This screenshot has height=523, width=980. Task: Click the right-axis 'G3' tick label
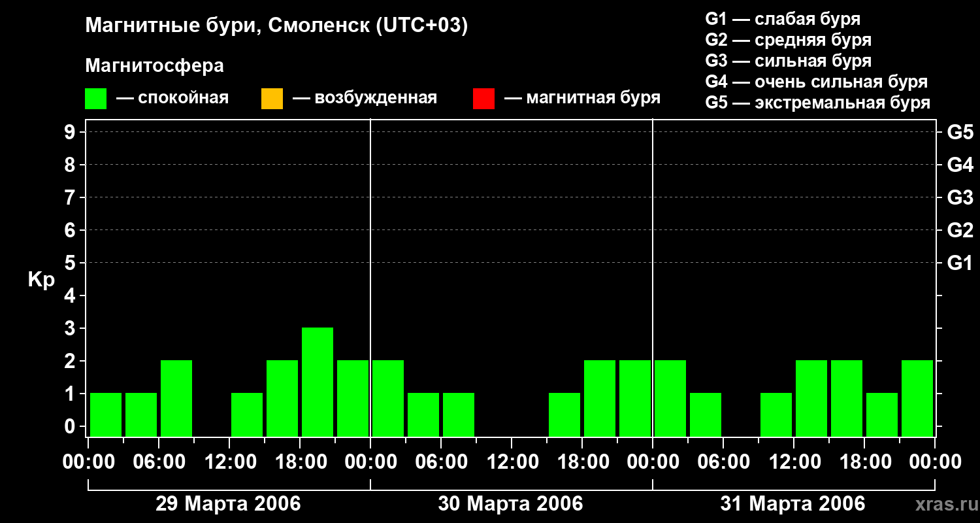(x=960, y=197)
